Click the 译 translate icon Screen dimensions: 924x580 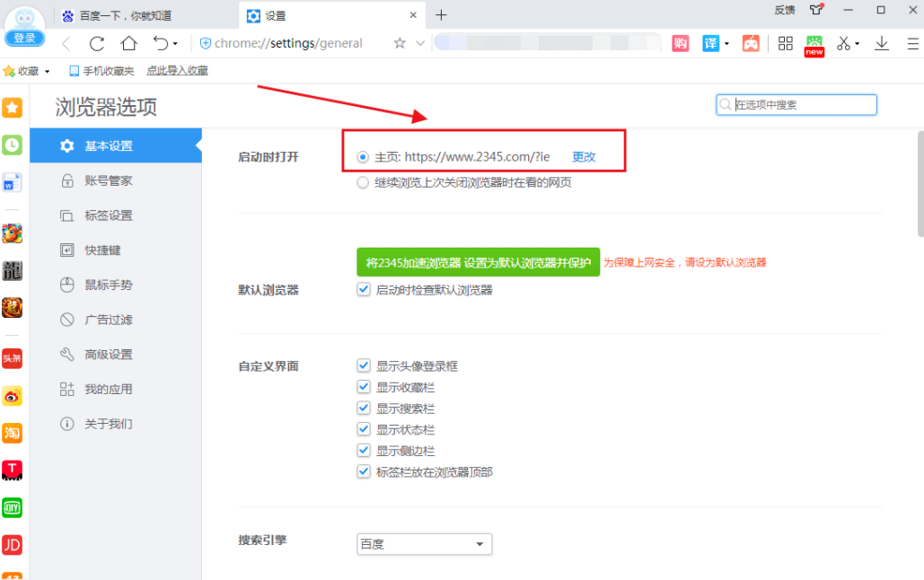pyautogui.click(x=710, y=43)
